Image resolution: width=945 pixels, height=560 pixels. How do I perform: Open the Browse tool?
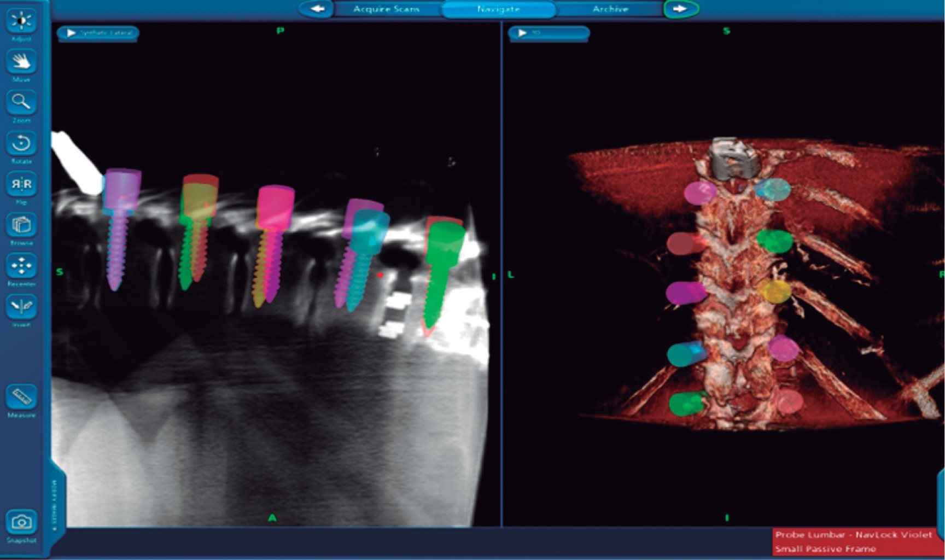point(21,225)
